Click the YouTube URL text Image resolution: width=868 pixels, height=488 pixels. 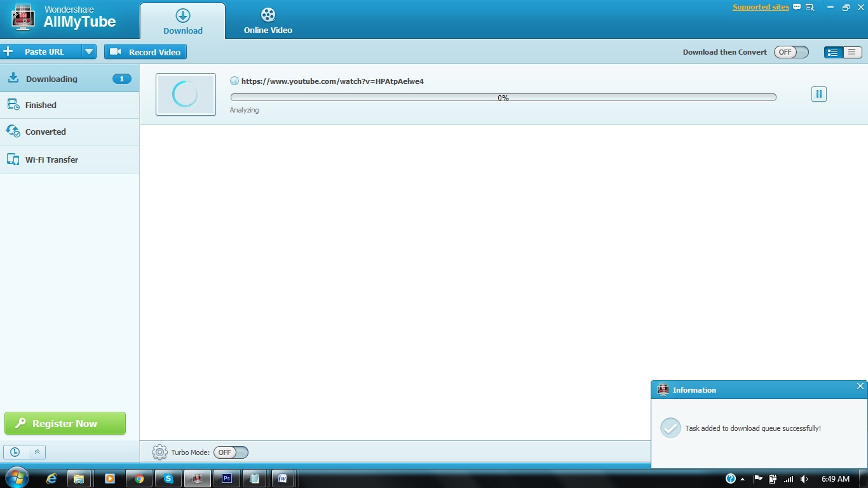click(x=332, y=81)
